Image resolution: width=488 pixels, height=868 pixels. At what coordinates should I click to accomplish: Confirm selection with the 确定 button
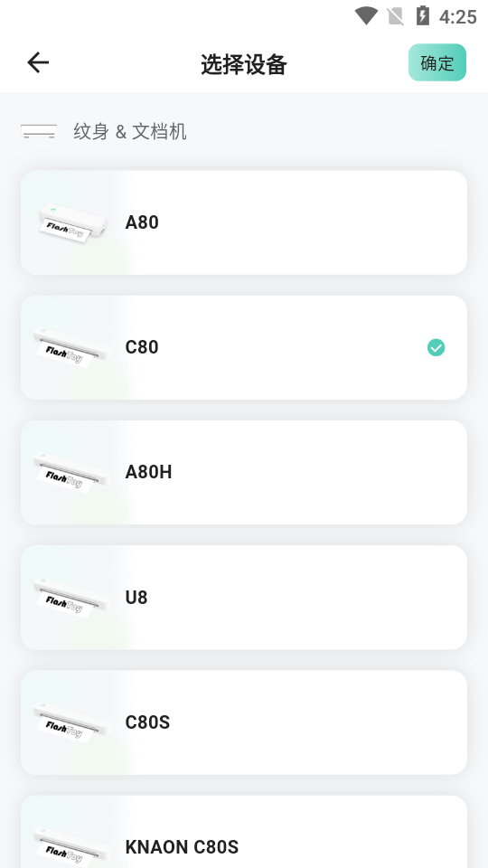coord(437,62)
